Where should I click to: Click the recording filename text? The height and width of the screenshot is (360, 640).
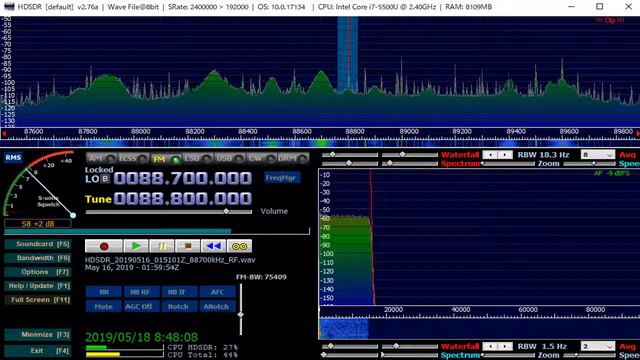170,260
